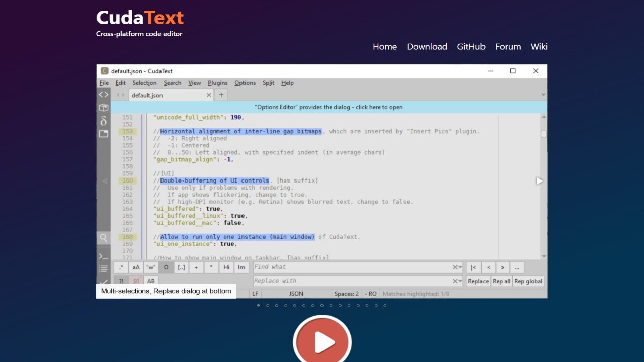Open the Output list panel icon
Viewport: 644px width, 362px height.
(103, 268)
